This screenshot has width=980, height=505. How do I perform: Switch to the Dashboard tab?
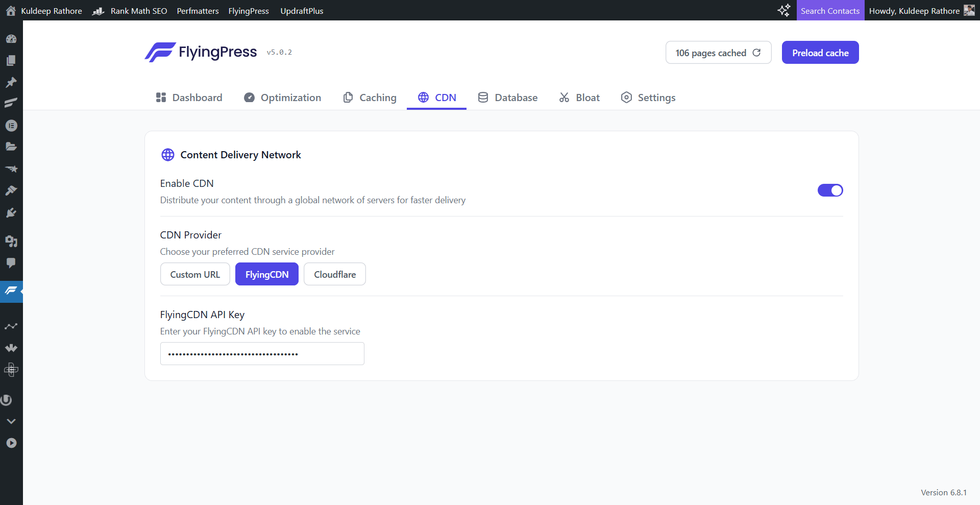189,97
